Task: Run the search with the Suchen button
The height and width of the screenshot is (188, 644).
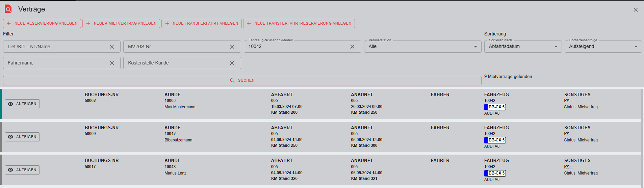Action: (x=242, y=81)
